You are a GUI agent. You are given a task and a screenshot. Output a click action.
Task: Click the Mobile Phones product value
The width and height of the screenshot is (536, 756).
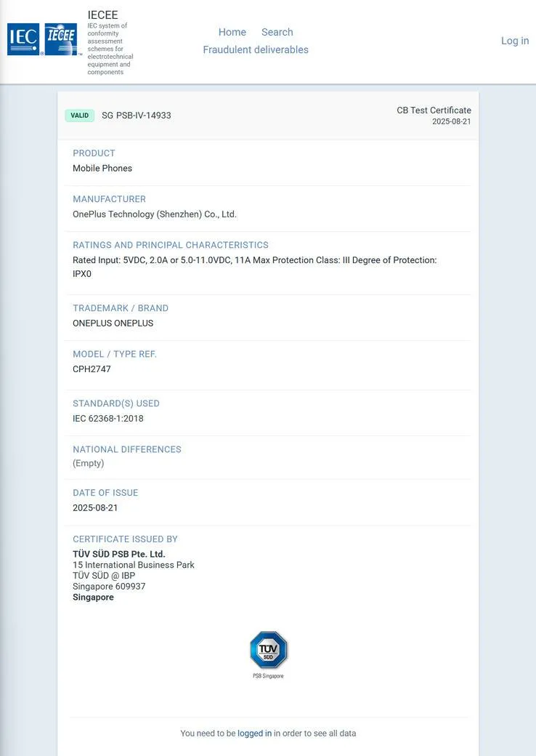click(x=102, y=168)
